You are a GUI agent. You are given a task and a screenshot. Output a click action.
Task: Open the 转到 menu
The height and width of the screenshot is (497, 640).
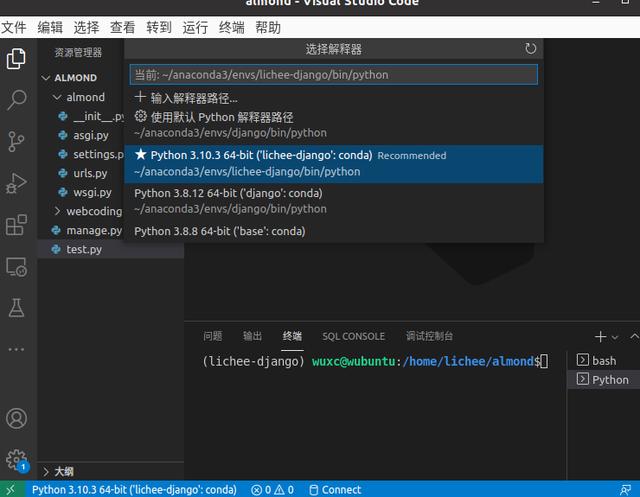pyautogui.click(x=159, y=28)
